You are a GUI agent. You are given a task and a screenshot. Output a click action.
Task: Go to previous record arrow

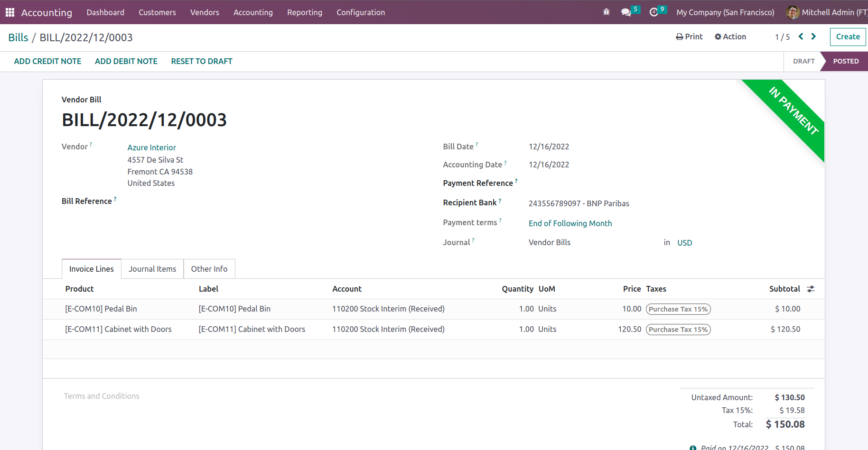(801, 37)
